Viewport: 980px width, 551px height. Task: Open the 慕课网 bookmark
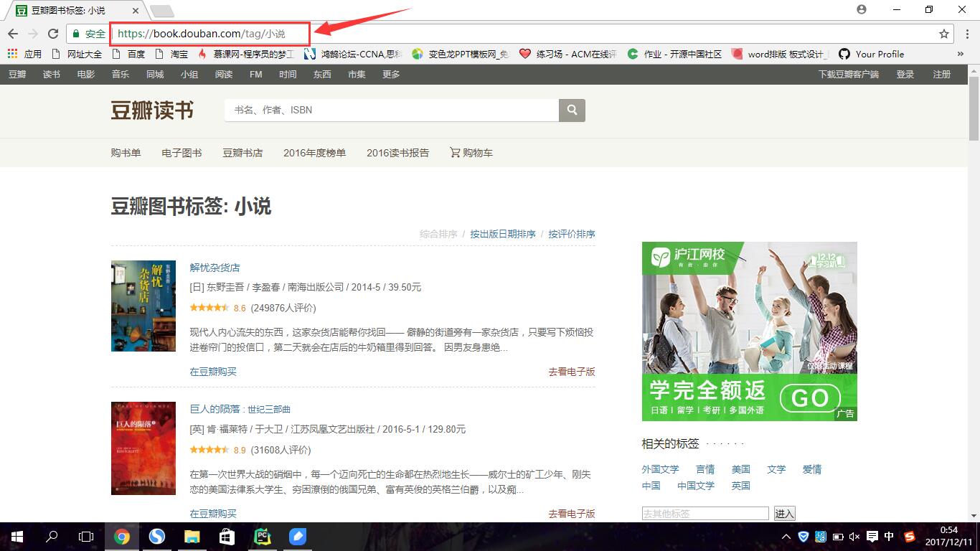click(245, 54)
